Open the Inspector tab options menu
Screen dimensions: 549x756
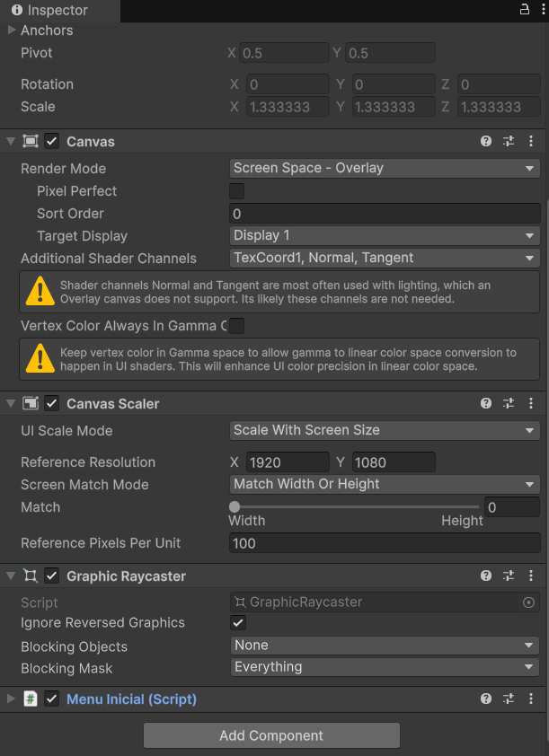(544, 10)
